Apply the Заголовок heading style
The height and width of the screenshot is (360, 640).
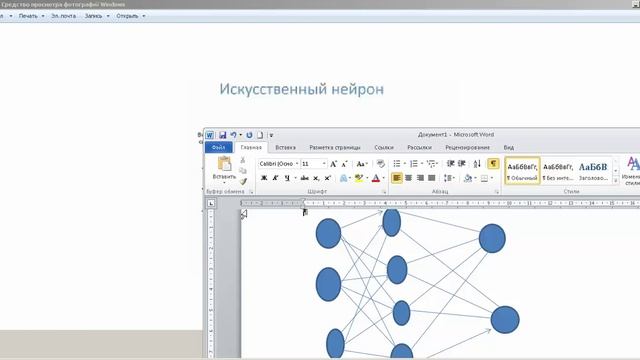click(x=593, y=171)
